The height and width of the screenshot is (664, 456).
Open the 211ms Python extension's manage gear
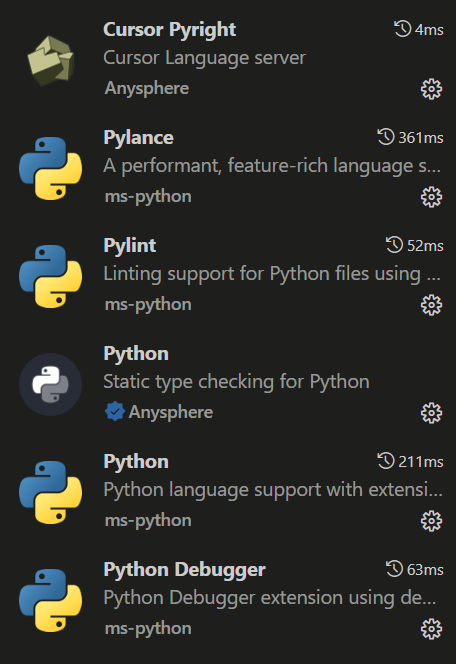(x=431, y=521)
